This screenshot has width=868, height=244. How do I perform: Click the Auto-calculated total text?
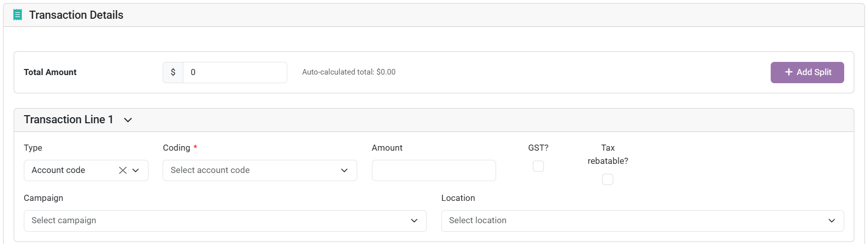click(x=349, y=72)
